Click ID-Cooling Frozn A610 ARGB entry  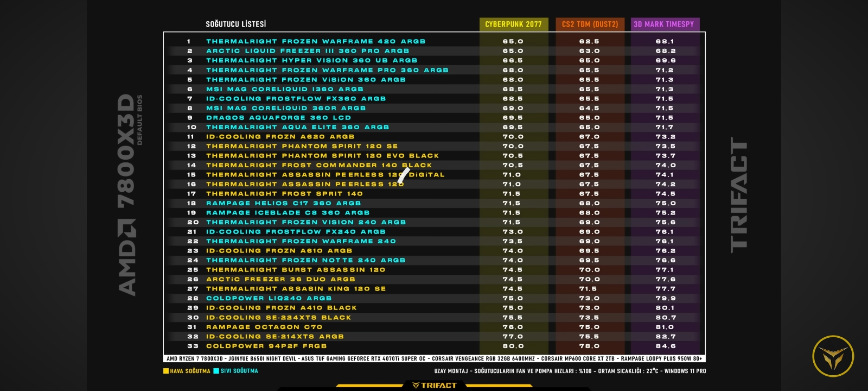pos(279,251)
